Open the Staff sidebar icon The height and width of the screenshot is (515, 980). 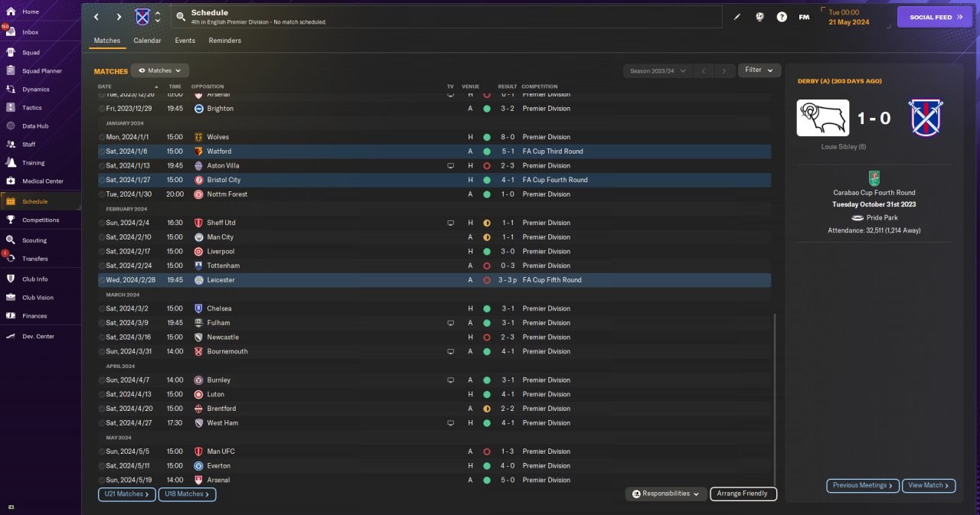(x=11, y=144)
